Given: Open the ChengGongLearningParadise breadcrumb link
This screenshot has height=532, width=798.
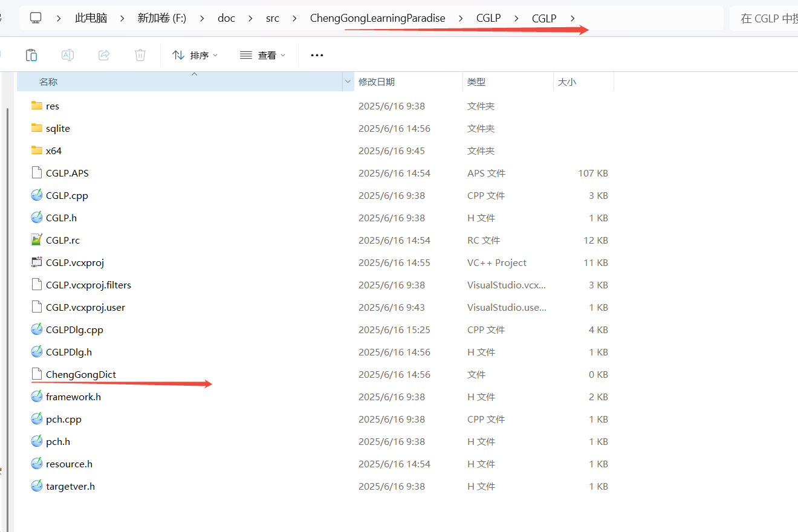Looking at the screenshot, I should coord(377,18).
